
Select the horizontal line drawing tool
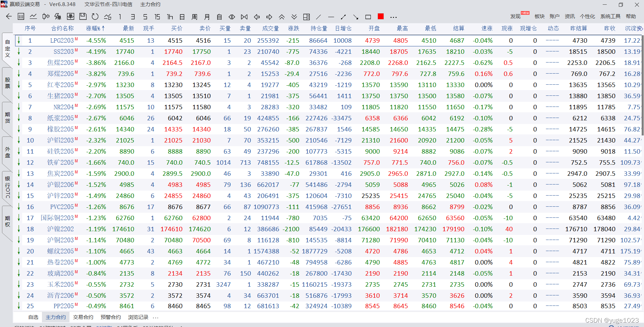click(x=331, y=16)
